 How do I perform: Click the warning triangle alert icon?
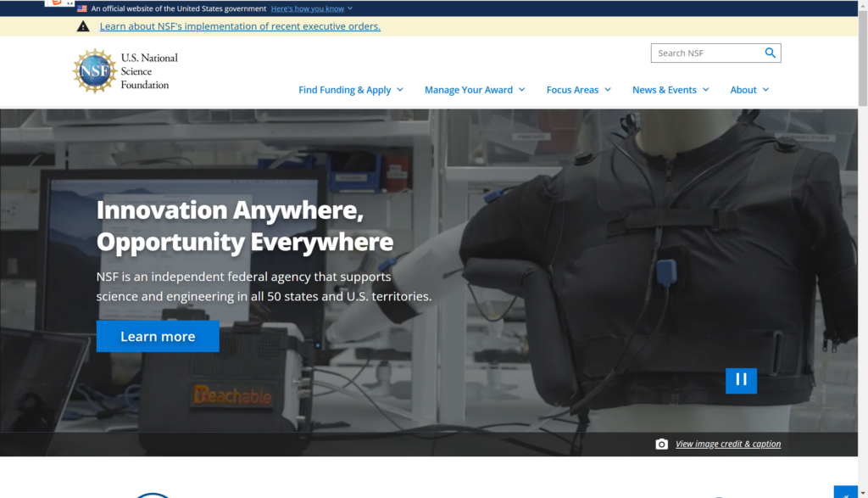[x=83, y=26]
